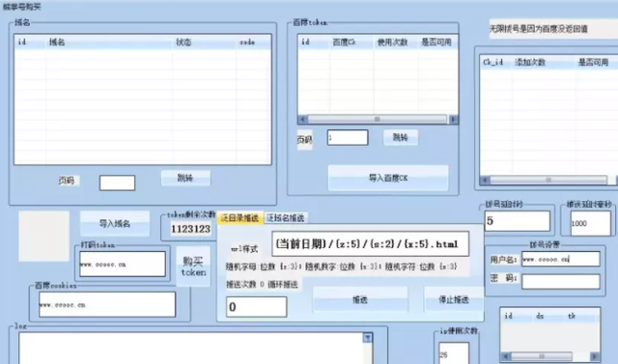The image size is (618, 364).
Task: Click the 停止推送 button
Action: click(454, 299)
